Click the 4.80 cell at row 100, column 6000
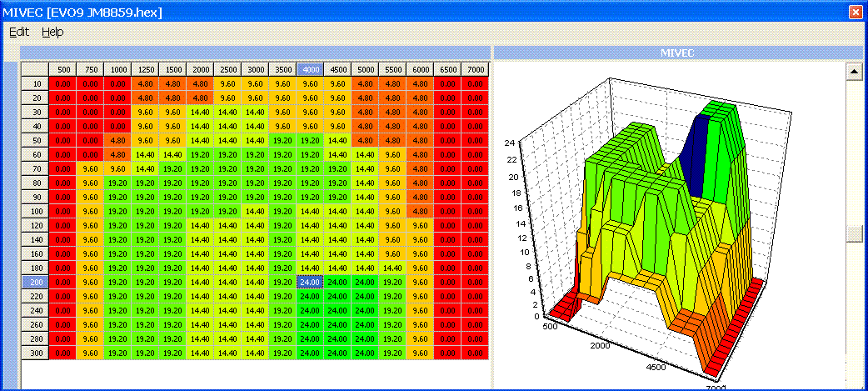Screen dimensions: 868x391 click(420, 211)
